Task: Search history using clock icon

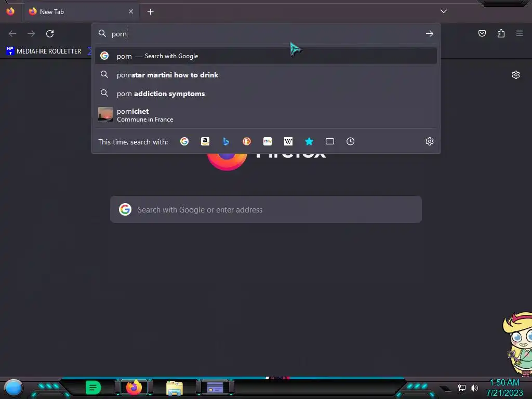Action: pyautogui.click(x=351, y=141)
